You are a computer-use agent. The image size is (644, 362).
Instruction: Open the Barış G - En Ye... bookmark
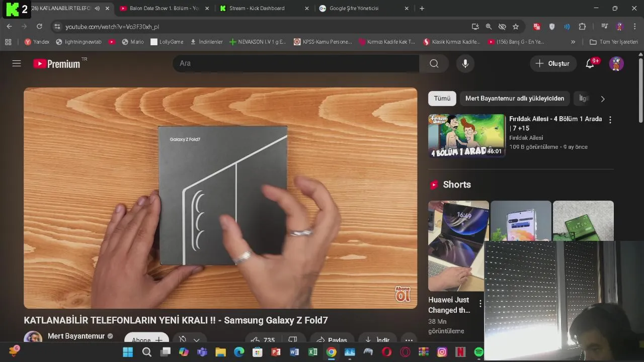click(x=516, y=42)
